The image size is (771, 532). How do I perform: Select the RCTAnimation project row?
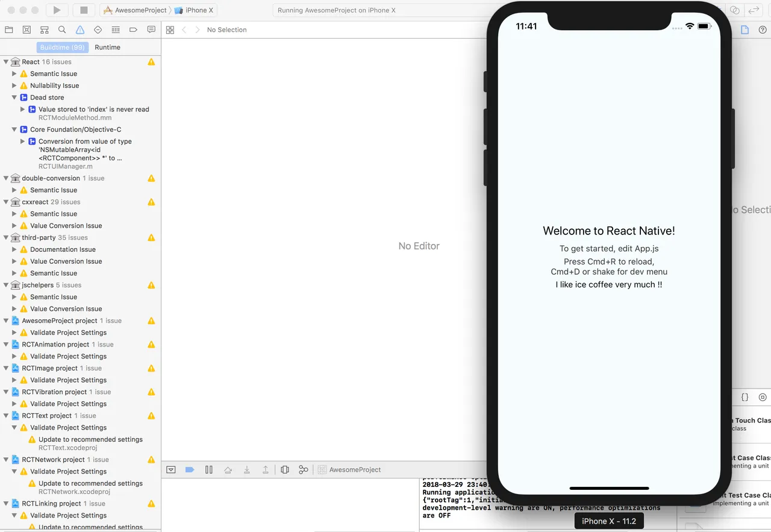(80, 345)
